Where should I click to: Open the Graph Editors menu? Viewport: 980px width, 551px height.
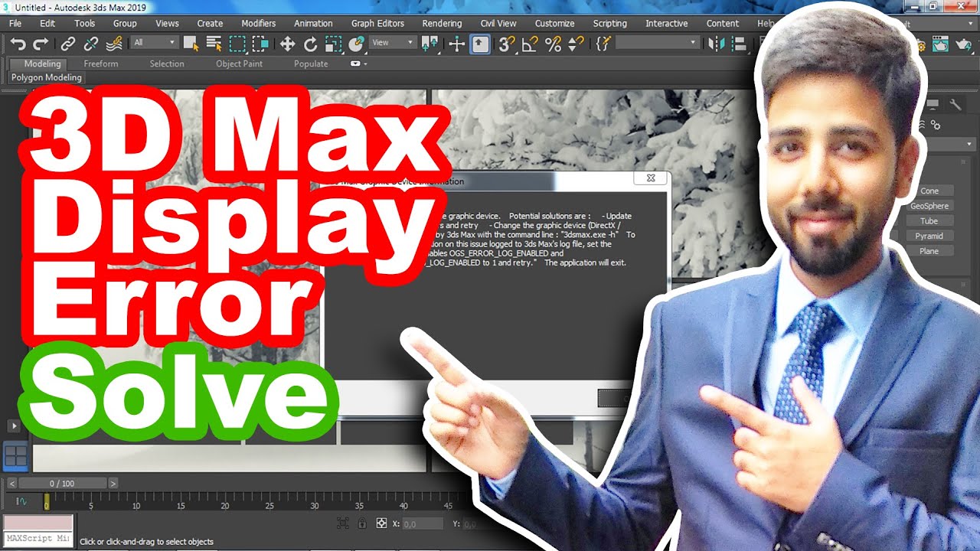[x=377, y=24]
